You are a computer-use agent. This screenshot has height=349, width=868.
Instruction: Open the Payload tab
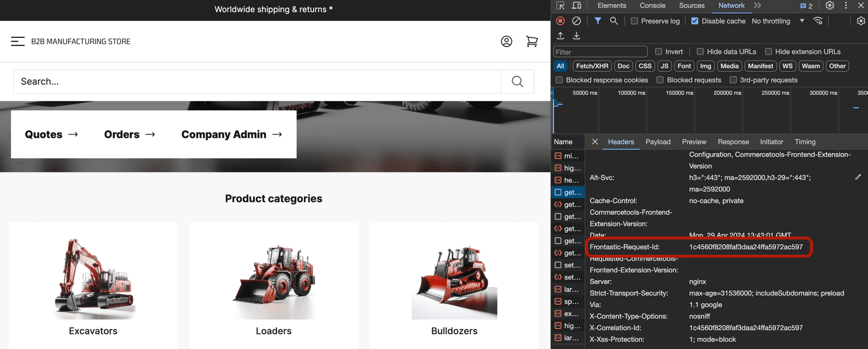(x=658, y=141)
